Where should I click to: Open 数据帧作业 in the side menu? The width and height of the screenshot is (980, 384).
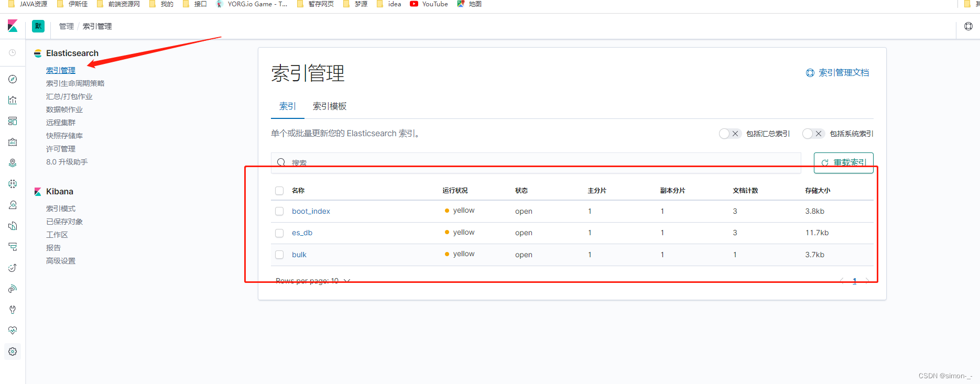pyautogui.click(x=64, y=109)
